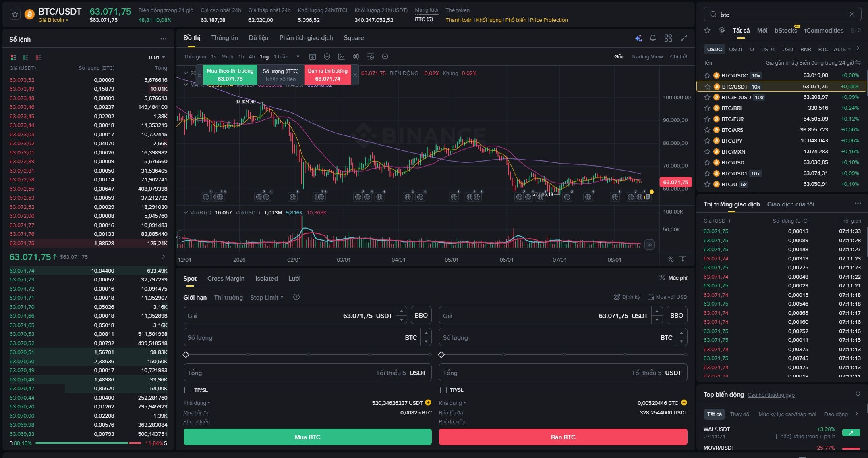Add BTC funds with plus icon
The width and height of the screenshot is (868, 458).
[x=684, y=402]
